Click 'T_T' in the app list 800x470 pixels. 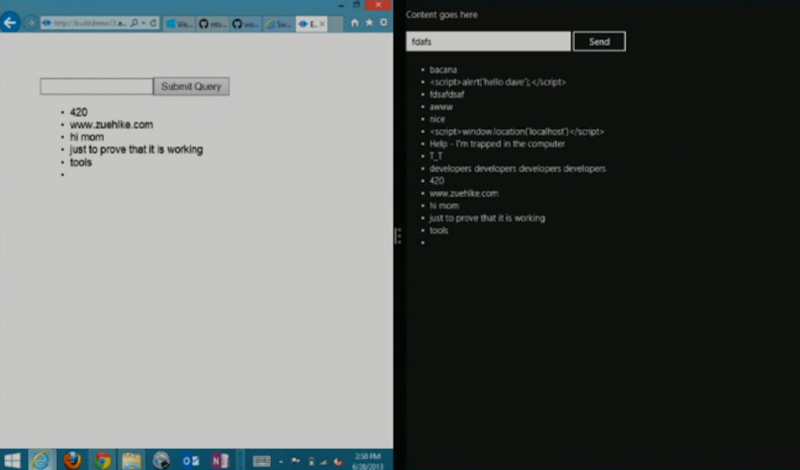(436, 156)
